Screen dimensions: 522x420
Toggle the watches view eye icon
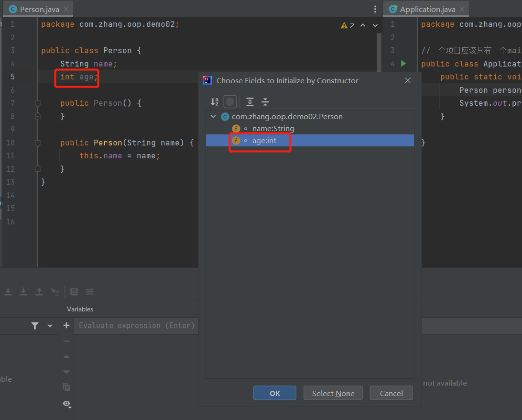click(67, 404)
